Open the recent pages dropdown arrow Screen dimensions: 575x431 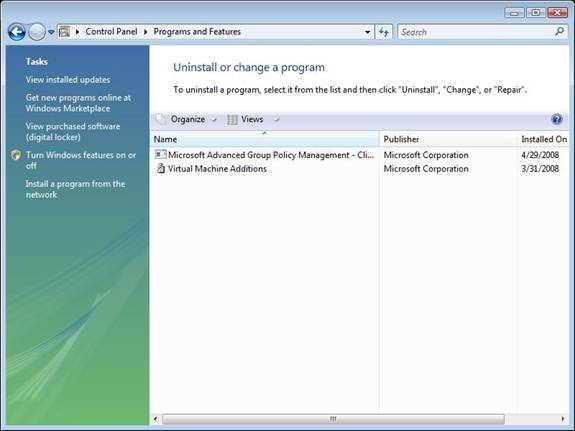(x=51, y=32)
